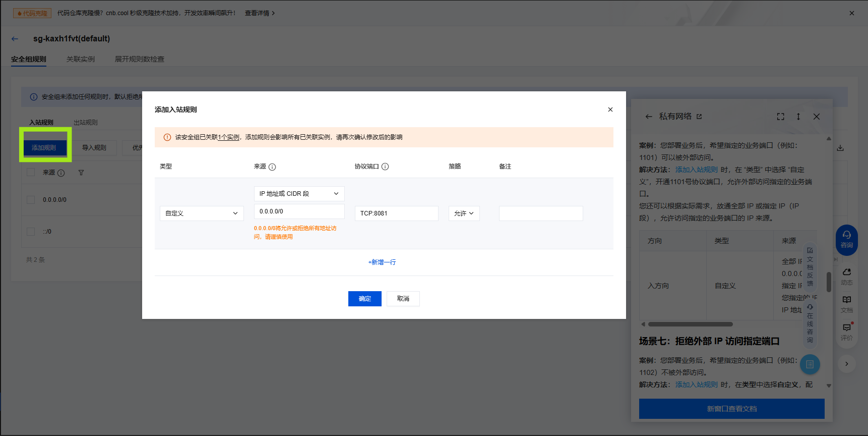This screenshot has width=868, height=436.
Task: Open the 咨询 headset button
Action: 847,240
